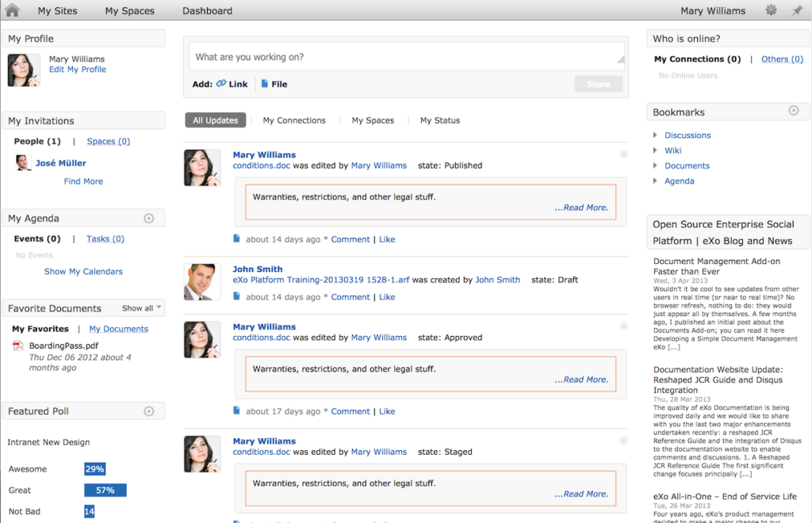Open the Featured Poll settings gear
Viewport: 812px width, 523px height.
click(149, 410)
